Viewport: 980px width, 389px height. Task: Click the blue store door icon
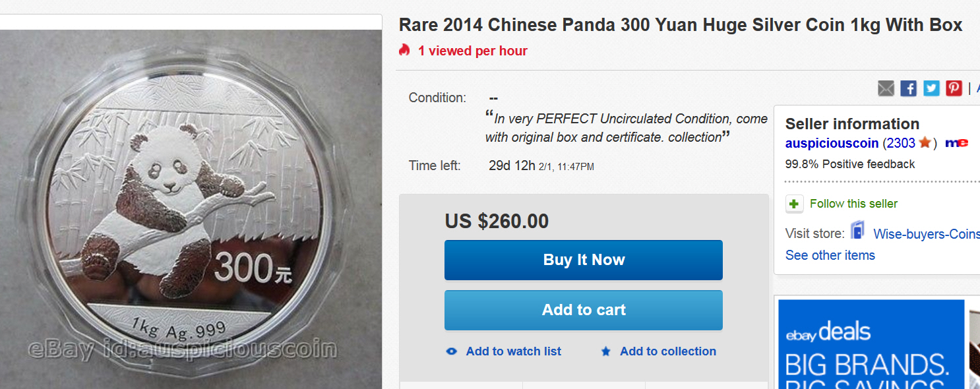click(x=857, y=231)
